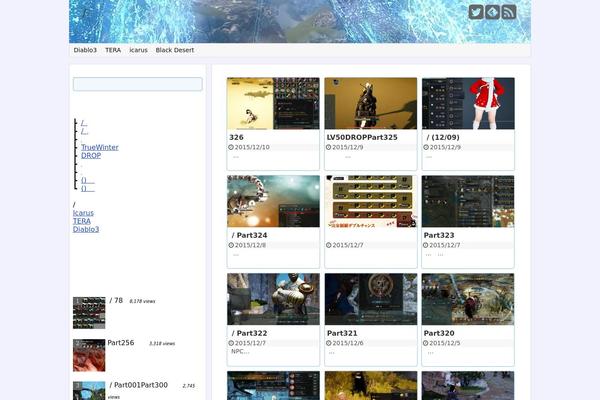This screenshot has width=600, height=400.
Task: Open LV50DROPPart325 article thumbnail
Action: [371, 103]
